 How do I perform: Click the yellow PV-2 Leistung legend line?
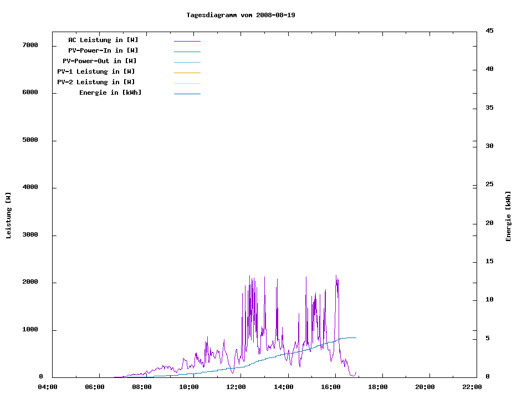(187, 83)
